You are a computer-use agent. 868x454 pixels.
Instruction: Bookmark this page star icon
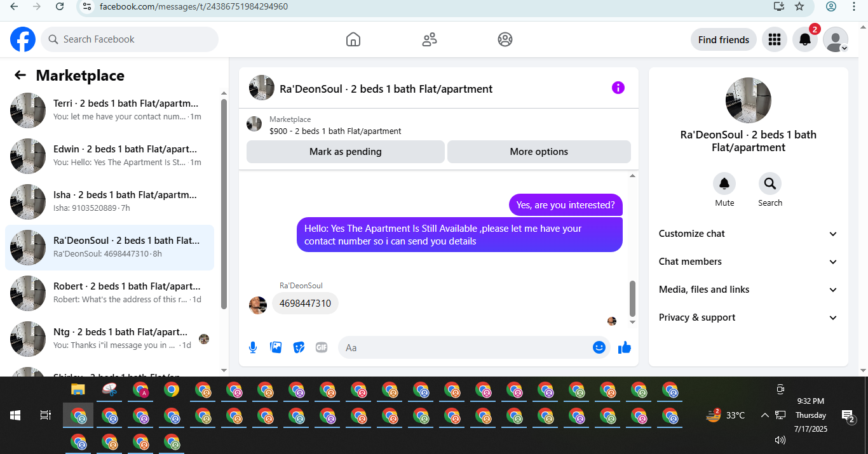click(x=799, y=6)
